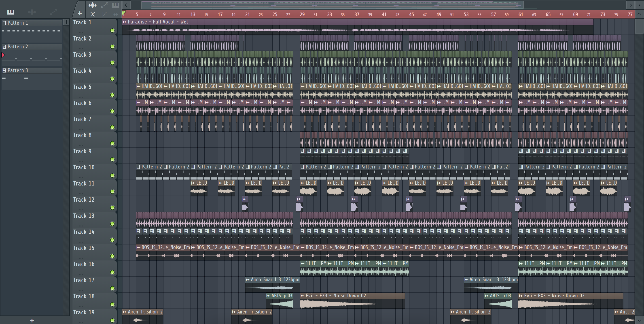Open Track 1 options via its three dots

pyautogui.click(x=80, y=32)
